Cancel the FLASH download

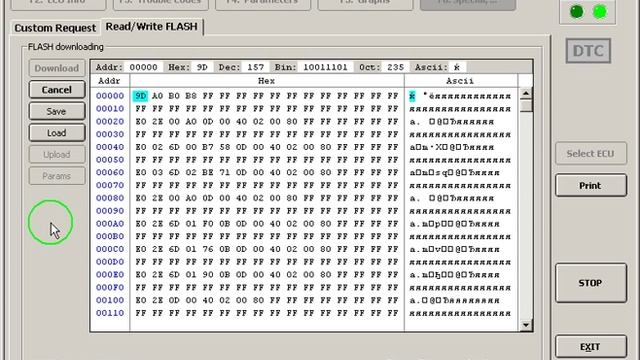tap(57, 90)
